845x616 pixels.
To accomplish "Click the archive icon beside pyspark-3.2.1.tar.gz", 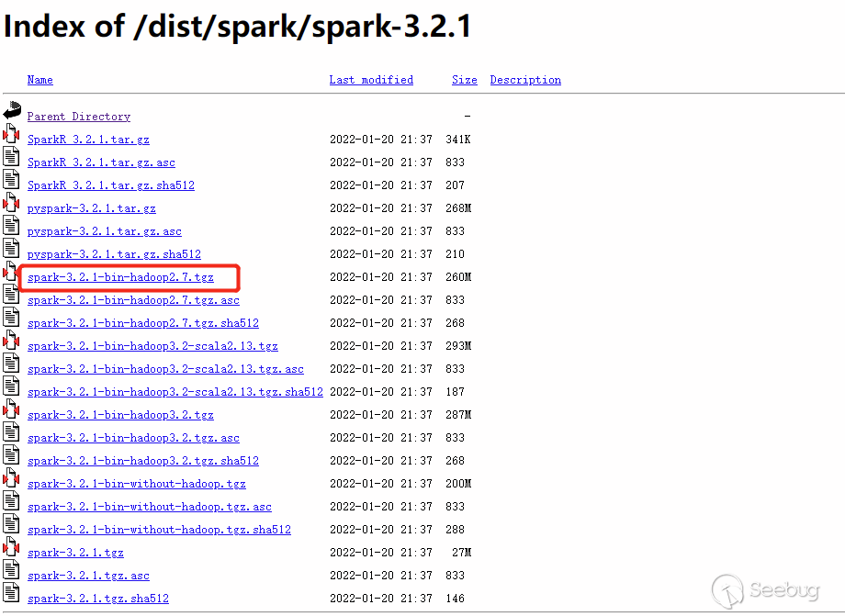I will 11,203.
